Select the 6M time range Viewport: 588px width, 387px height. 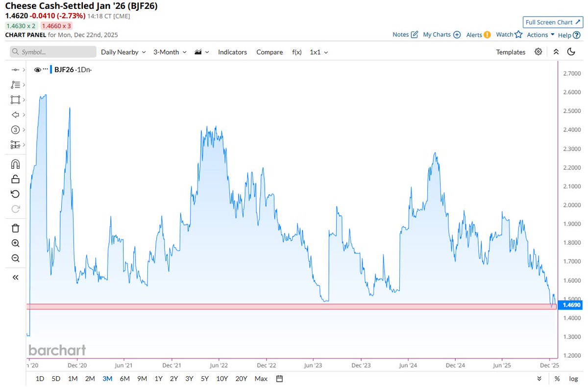[x=124, y=379]
